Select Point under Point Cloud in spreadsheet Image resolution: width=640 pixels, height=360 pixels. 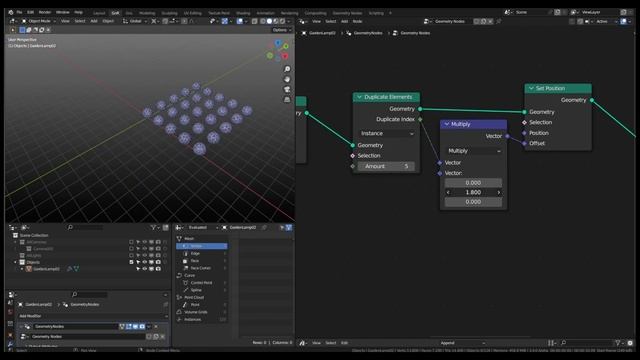[202, 305]
